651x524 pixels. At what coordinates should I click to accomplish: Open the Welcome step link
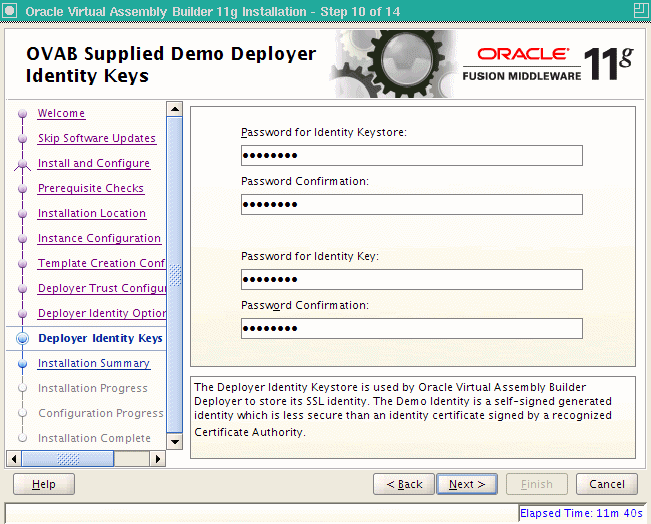tap(61, 113)
